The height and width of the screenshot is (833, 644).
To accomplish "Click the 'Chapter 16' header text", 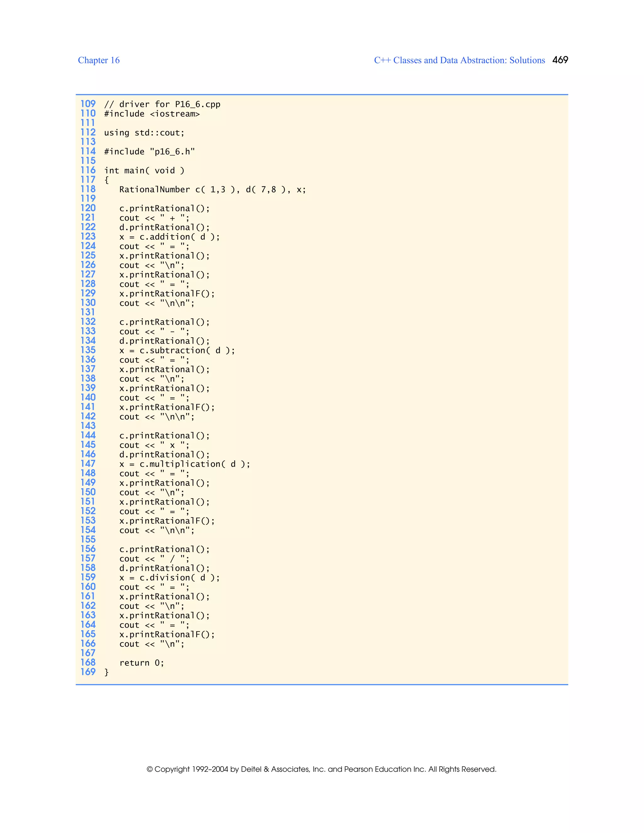I will 99,60.
